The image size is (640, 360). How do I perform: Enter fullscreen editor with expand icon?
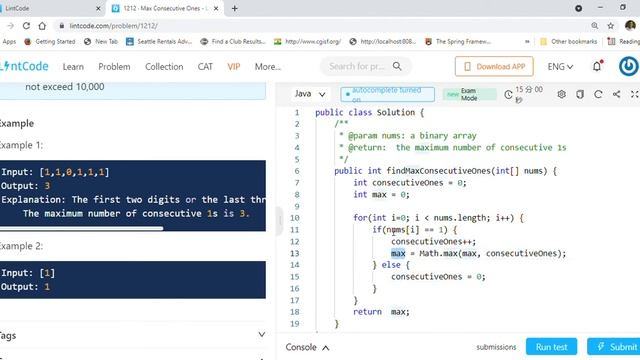634,94
